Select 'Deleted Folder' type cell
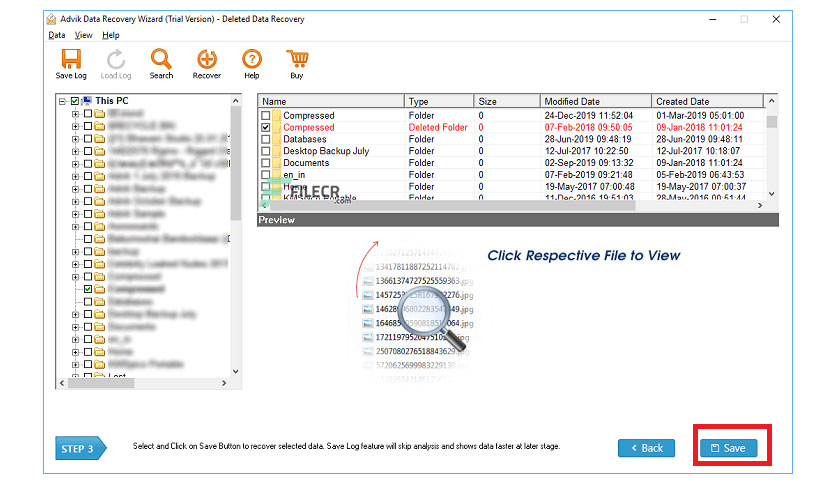The width and height of the screenshot is (836, 484). 438,127
